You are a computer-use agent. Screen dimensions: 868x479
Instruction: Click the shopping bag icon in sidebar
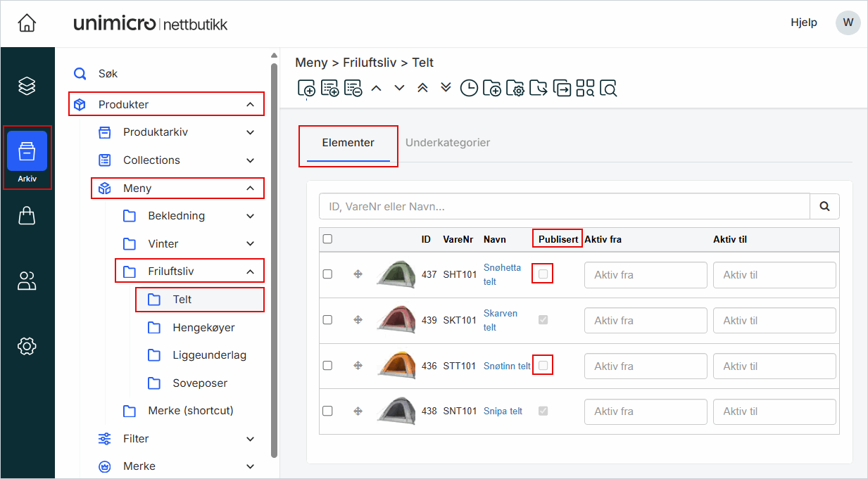tap(27, 216)
